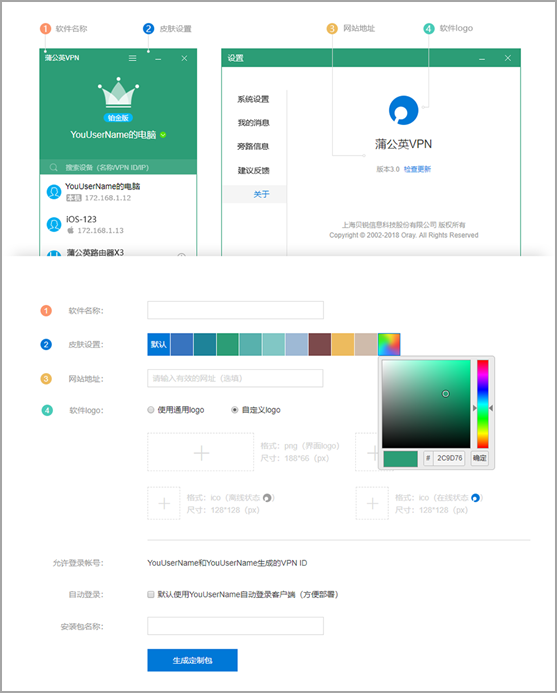Click the 生成定制包 button
This screenshot has height=693, width=557.
(192, 660)
